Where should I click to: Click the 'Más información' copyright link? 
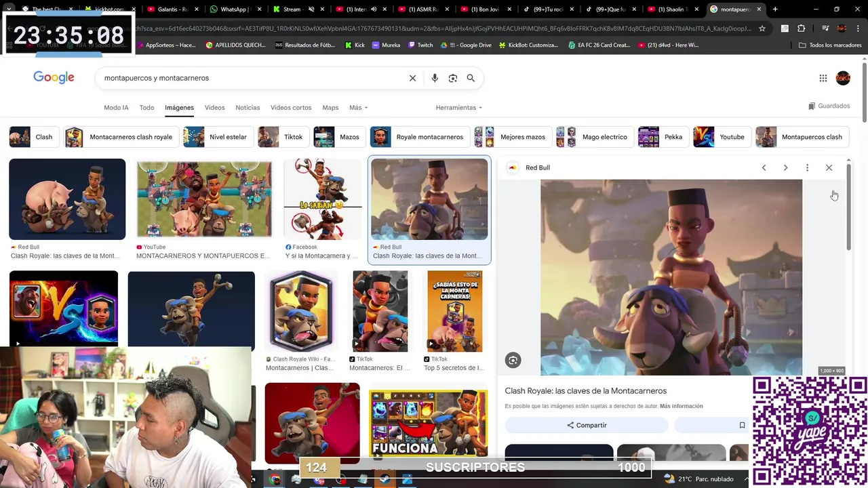click(681, 406)
